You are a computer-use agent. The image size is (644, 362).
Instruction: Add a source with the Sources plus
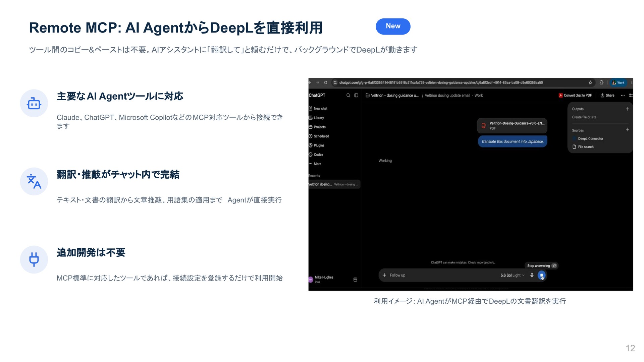point(627,130)
